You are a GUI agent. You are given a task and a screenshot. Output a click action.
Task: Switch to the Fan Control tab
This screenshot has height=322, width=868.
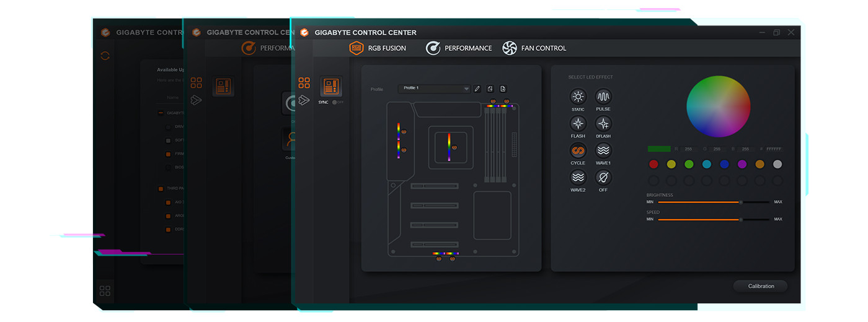point(534,48)
